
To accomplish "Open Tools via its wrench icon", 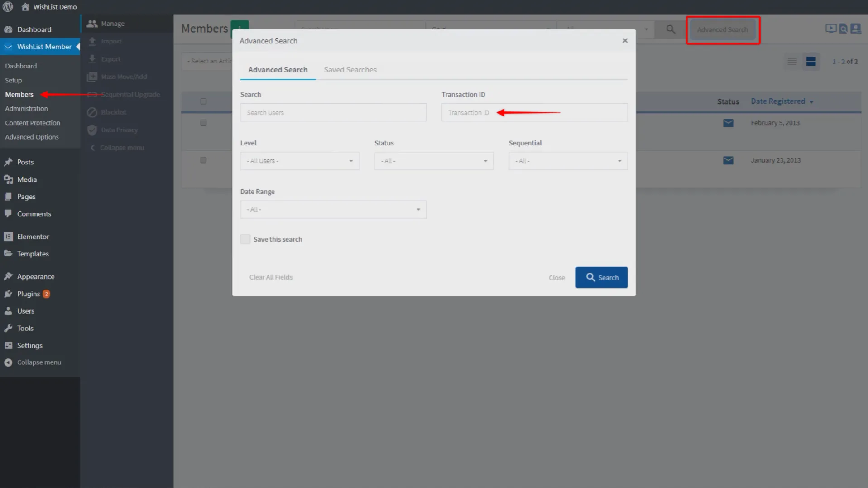I will click(8, 328).
